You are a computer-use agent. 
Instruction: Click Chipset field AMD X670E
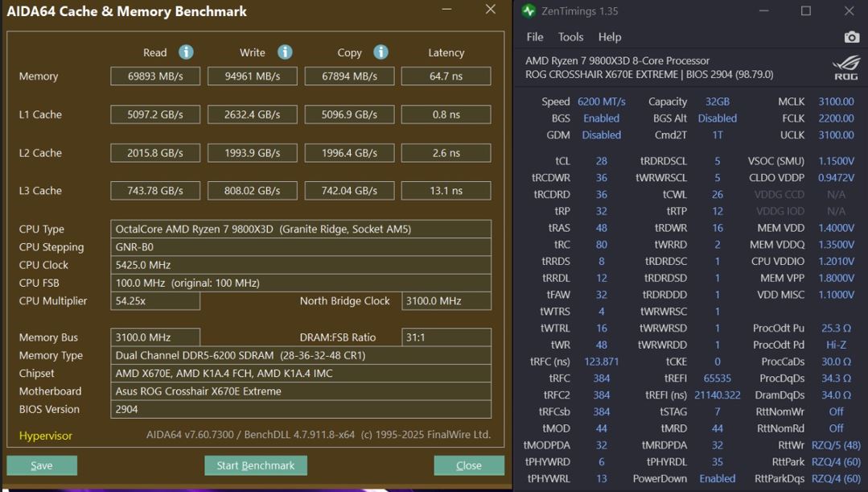301,374
